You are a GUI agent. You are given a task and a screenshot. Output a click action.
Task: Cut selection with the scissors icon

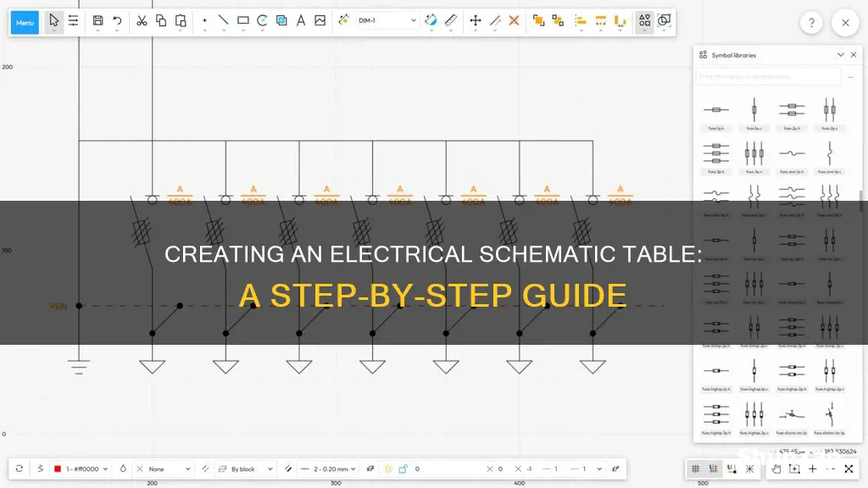[142, 21]
